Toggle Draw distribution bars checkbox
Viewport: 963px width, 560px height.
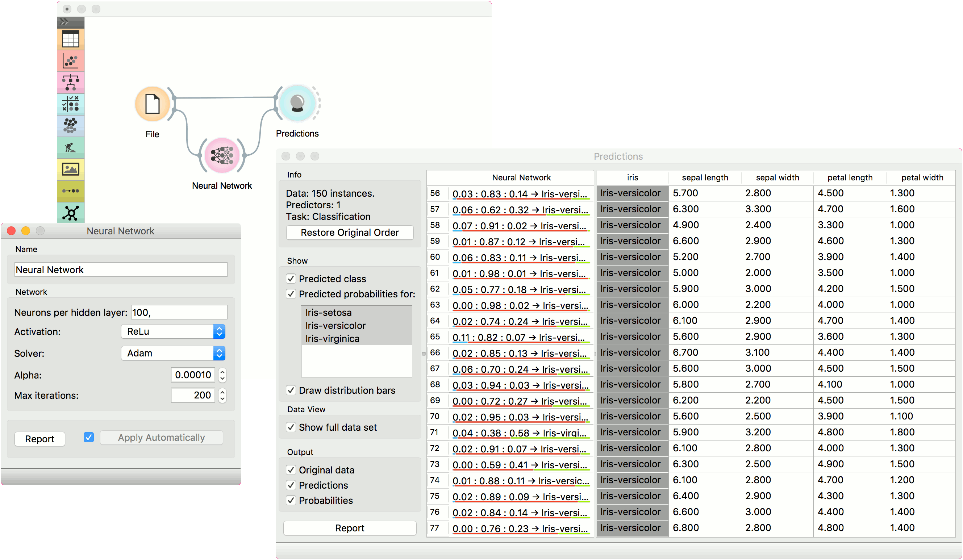[291, 390]
